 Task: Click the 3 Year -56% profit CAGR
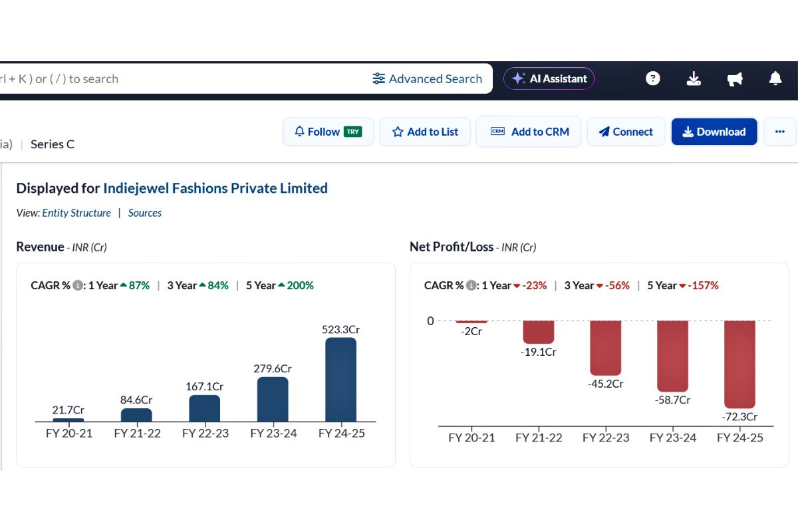597,285
